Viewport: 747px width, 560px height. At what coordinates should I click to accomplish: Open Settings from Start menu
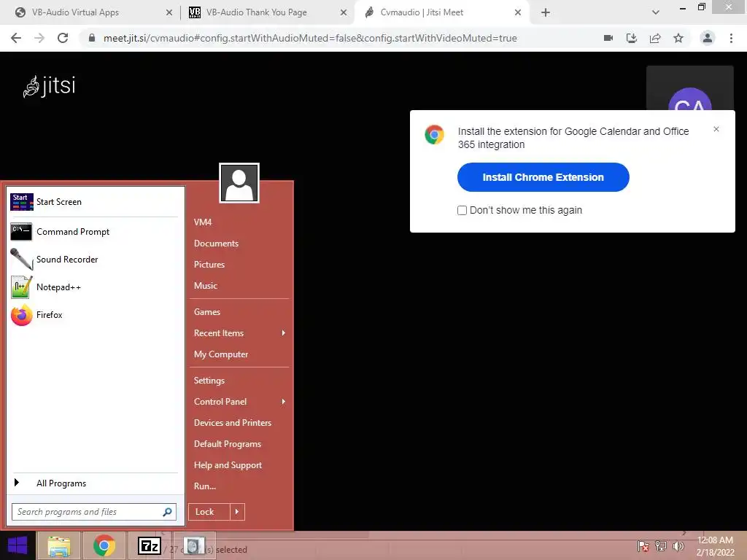(209, 381)
